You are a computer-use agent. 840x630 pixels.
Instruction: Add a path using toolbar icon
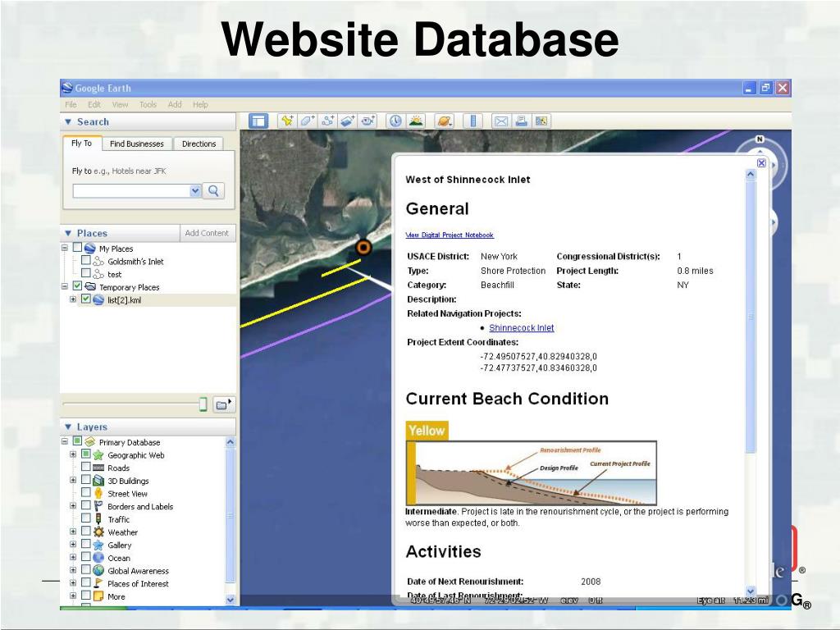(x=327, y=121)
